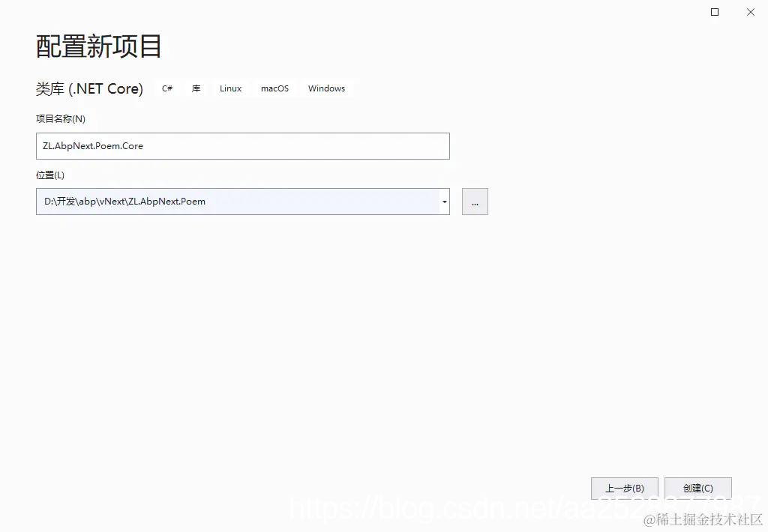Viewport: 768px width, 532px height.
Task: Expand the location combo box options
Action: 443,201
